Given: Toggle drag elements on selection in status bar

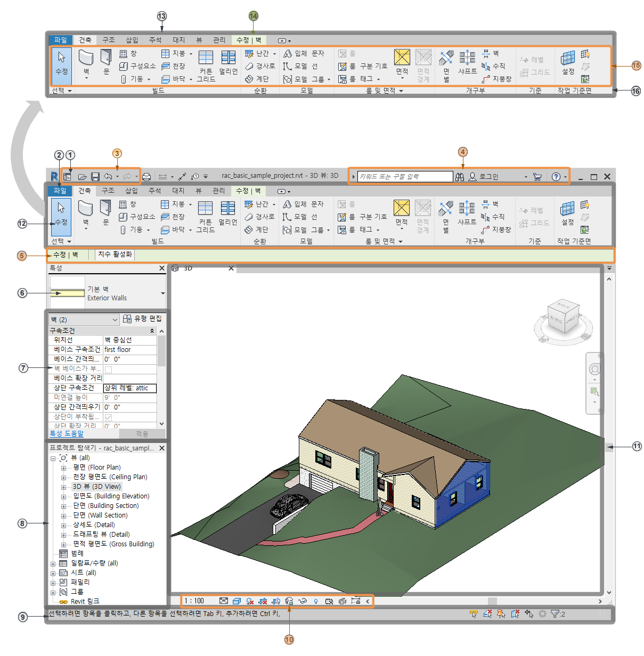Looking at the screenshot, I should (x=528, y=614).
